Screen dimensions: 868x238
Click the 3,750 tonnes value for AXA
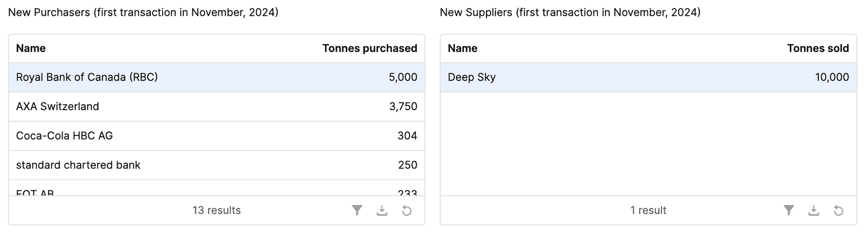(403, 107)
